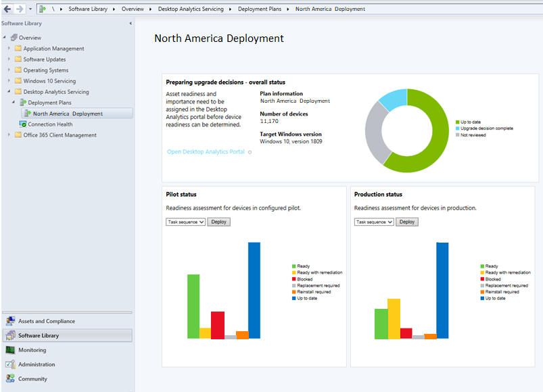This screenshot has height=392, width=543.
Task: Collapse the Desktop Analytics Servicing node
Action: pyautogui.click(x=9, y=91)
